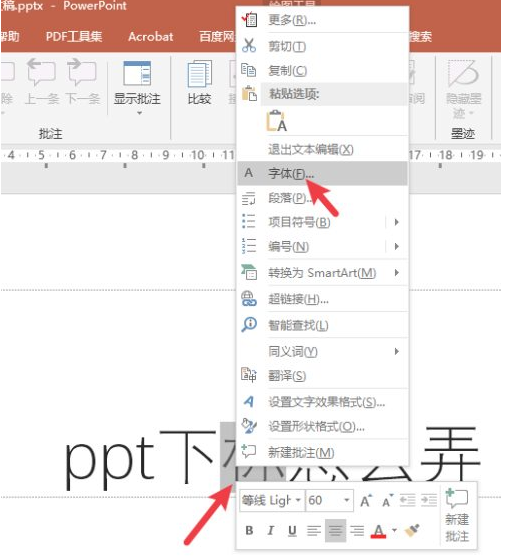
Task: Expand the Bullets (项目符号) submenu arrow
Action: coord(396,222)
